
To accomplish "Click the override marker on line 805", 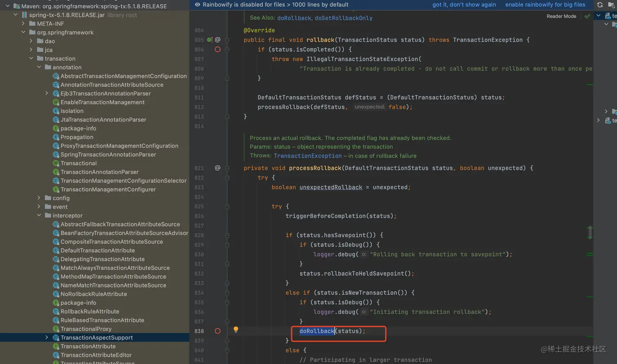I will point(209,40).
